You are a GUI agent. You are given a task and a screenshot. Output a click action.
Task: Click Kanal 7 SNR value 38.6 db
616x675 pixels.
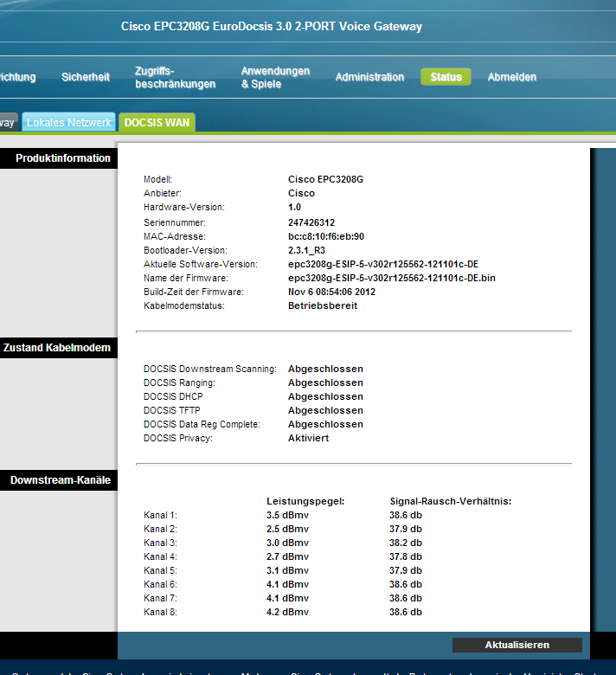[406, 598]
